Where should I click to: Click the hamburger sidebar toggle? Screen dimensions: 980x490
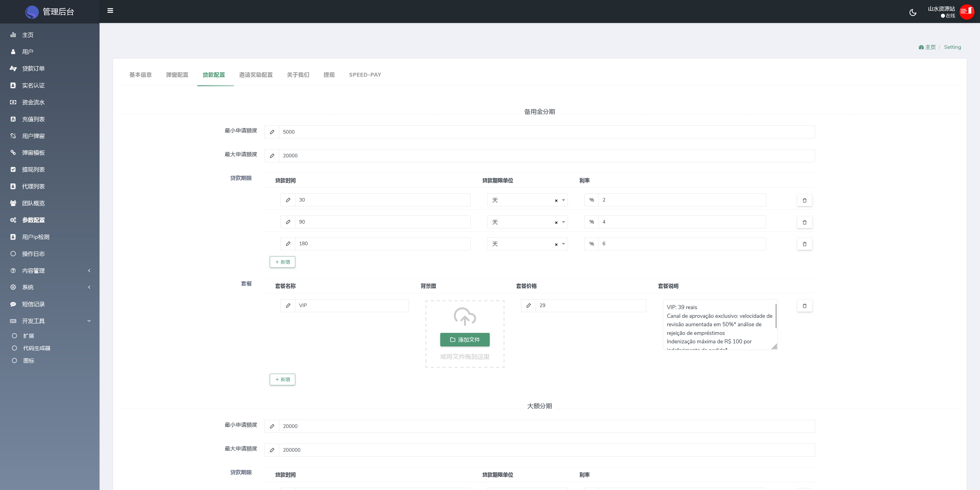[x=110, y=11]
